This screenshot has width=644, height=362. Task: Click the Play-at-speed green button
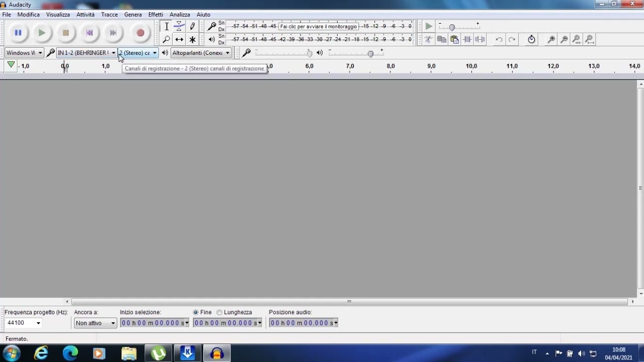pyautogui.click(x=429, y=26)
